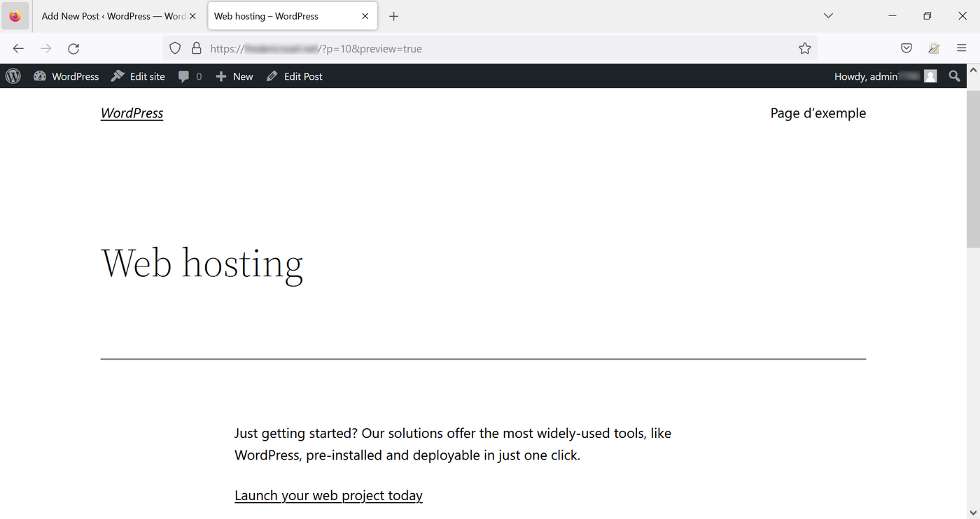Save the page to Pocket
This screenshot has width=980, height=519.
click(906, 48)
